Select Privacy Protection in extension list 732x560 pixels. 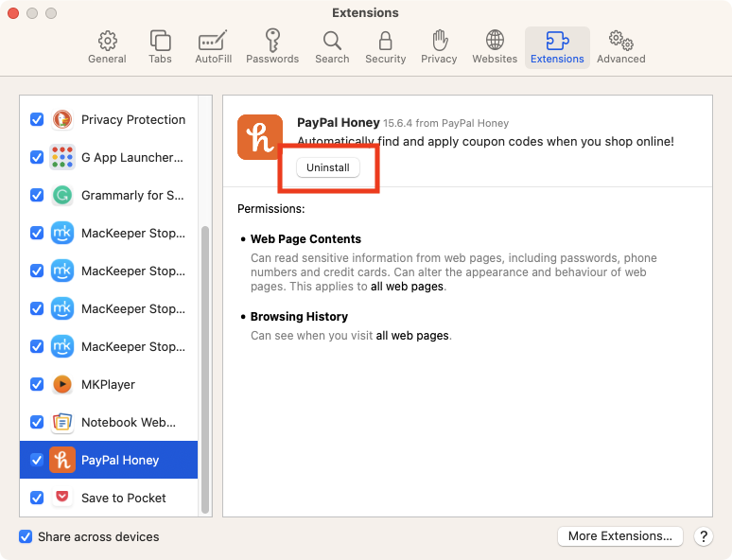[x=133, y=119]
